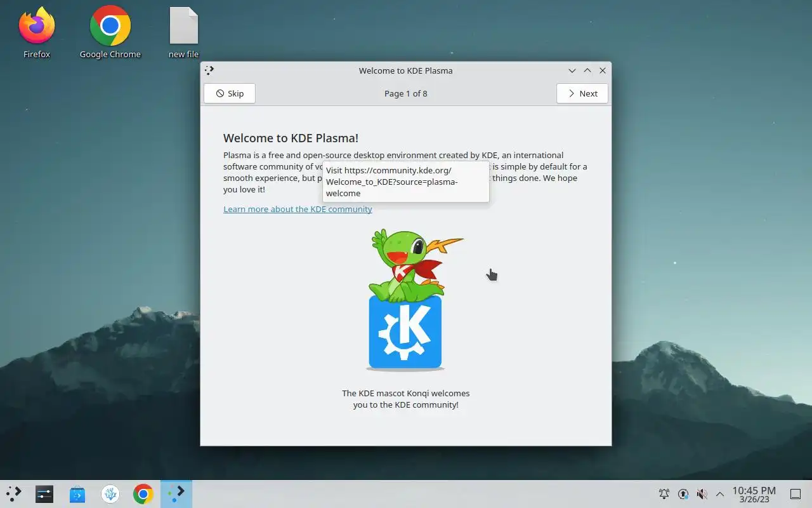Click the muted volume tray icon
812x508 pixels.
[x=702, y=494]
